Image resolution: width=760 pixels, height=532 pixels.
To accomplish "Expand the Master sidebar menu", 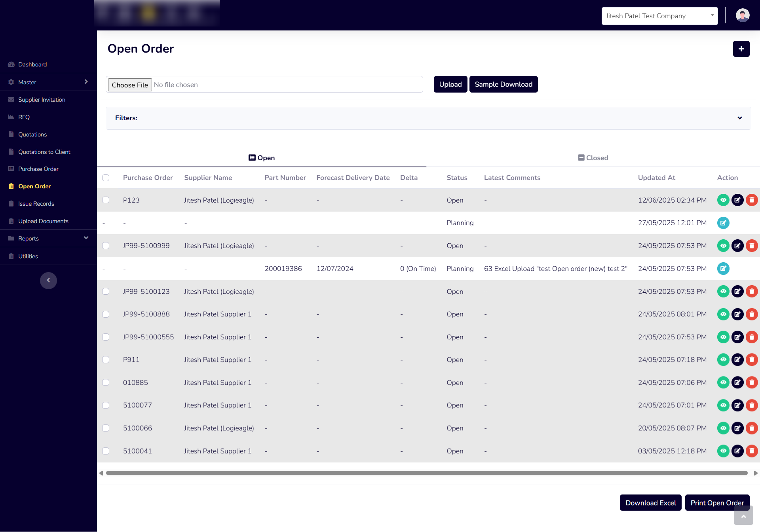I will (48, 82).
